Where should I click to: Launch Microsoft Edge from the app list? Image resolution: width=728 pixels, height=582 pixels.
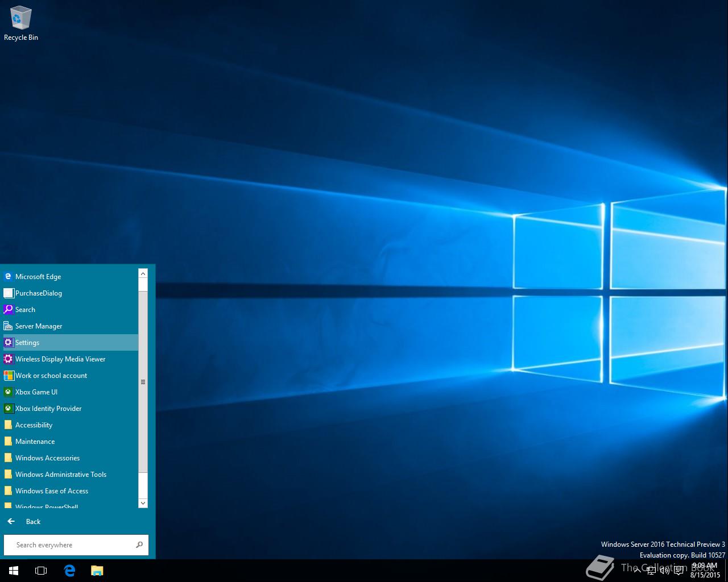(x=71, y=276)
